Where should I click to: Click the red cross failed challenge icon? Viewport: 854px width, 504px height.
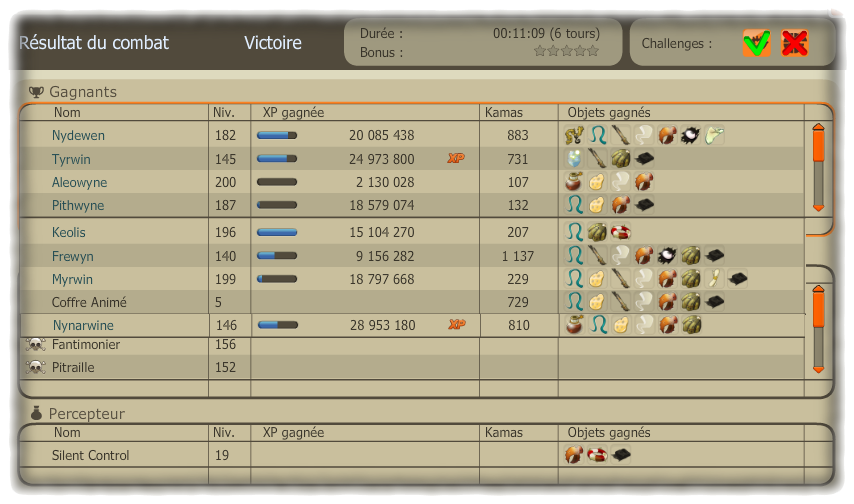795,43
